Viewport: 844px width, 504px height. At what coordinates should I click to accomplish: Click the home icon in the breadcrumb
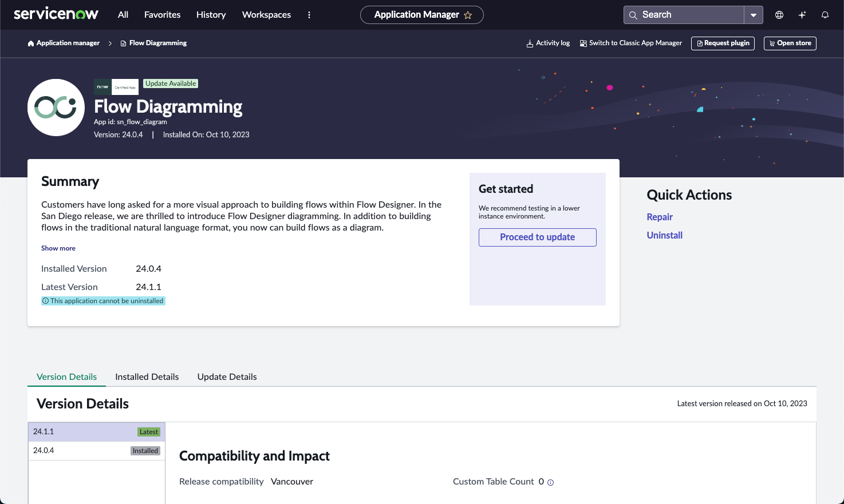coord(31,43)
